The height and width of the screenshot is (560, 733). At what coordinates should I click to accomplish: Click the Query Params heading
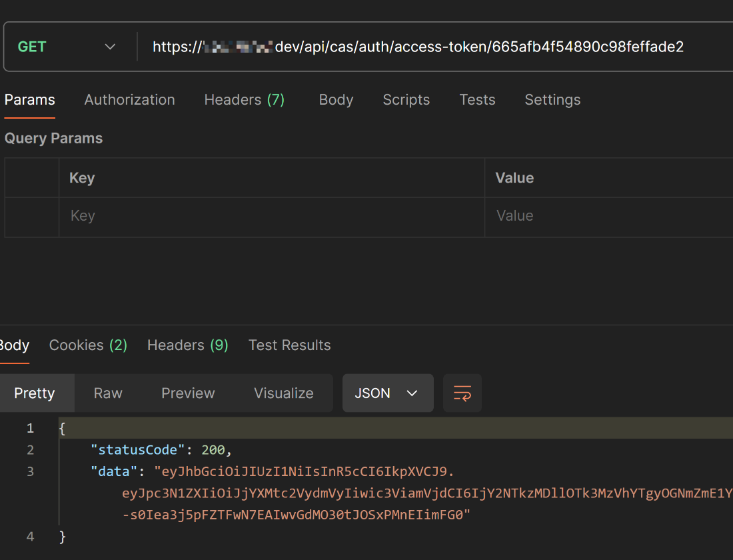tap(53, 139)
